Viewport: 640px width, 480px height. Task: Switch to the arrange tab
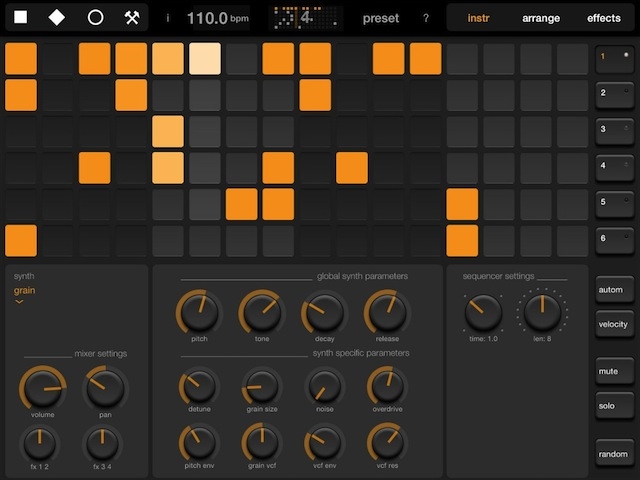[541, 18]
